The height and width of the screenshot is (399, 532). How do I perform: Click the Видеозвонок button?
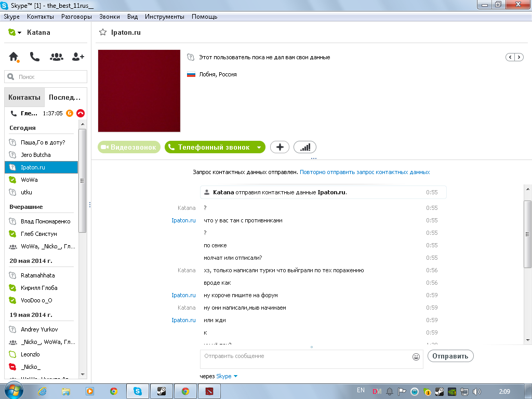pyautogui.click(x=129, y=147)
